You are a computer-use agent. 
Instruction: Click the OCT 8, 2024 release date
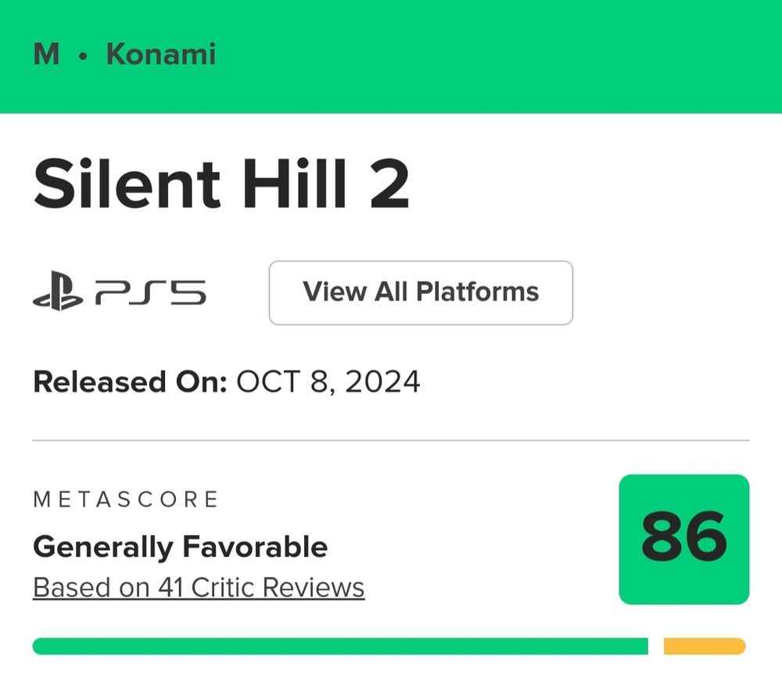tap(328, 382)
